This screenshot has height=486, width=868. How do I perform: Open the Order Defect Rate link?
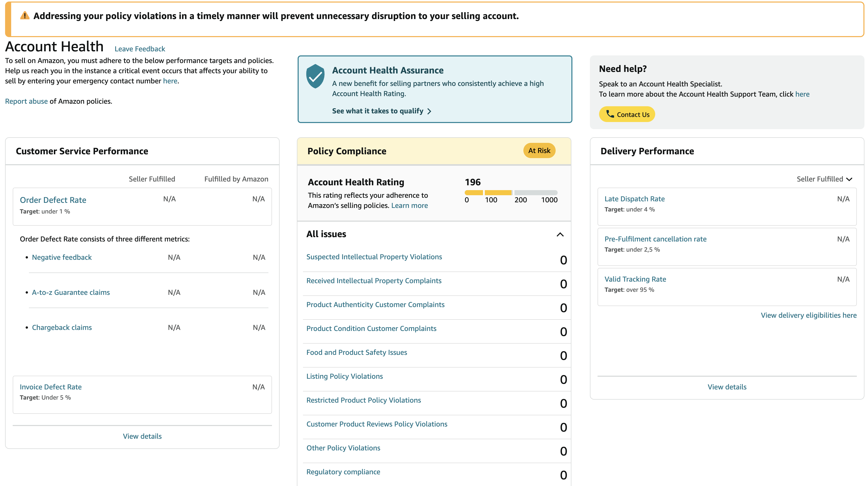click(x=53, y=200)
